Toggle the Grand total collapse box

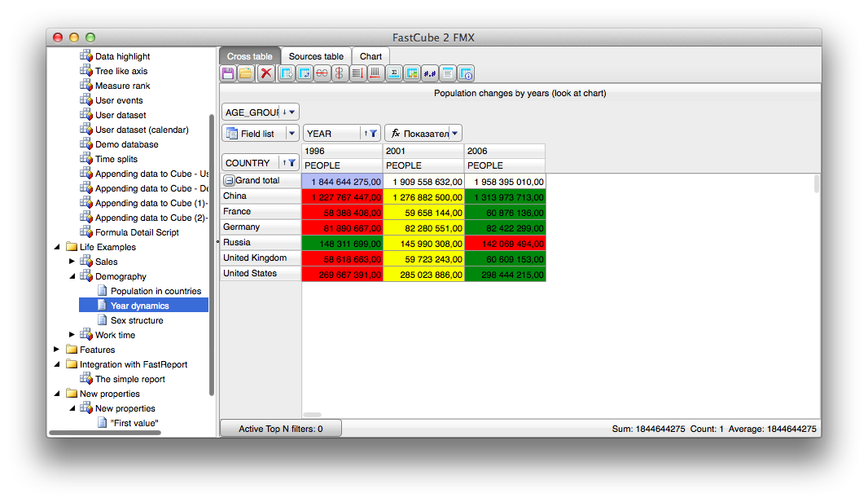pyautogui.click(x=229, y=181)
